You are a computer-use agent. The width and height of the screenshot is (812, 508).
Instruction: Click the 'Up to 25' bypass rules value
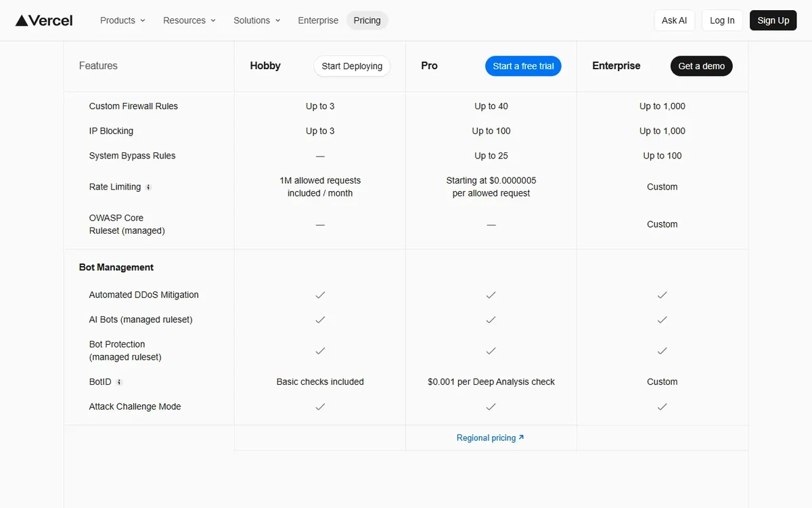[491, 156]
